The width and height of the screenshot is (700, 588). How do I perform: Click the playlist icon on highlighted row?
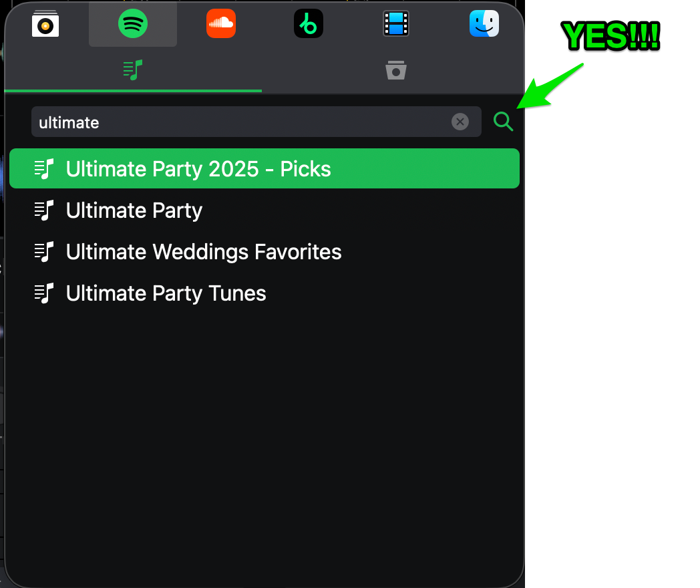coord(44,169)
